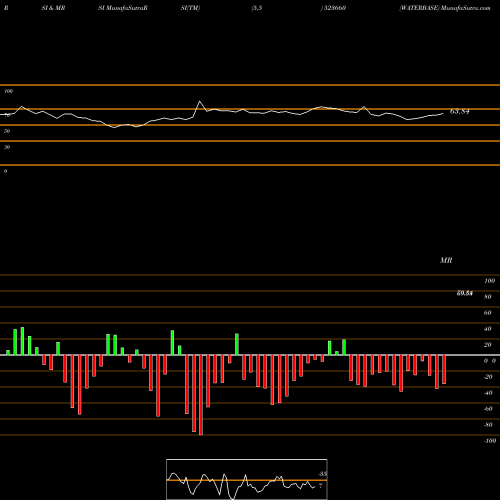500x500 pixels.
Task: Click the "MR" panel label
Action: pyautogui.click(x=446, y=260)
